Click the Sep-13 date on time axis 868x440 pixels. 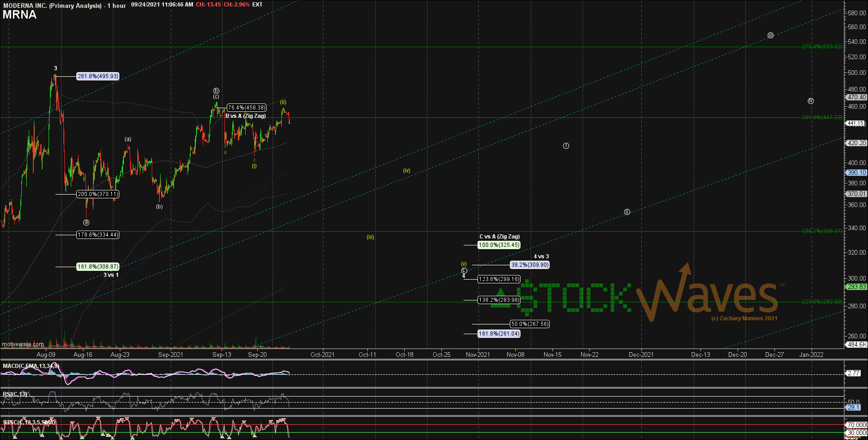coord(222,355)
